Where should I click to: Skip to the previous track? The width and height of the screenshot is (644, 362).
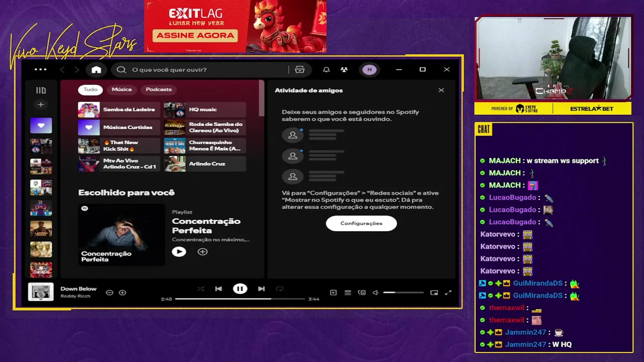click(x=218, y=289)
